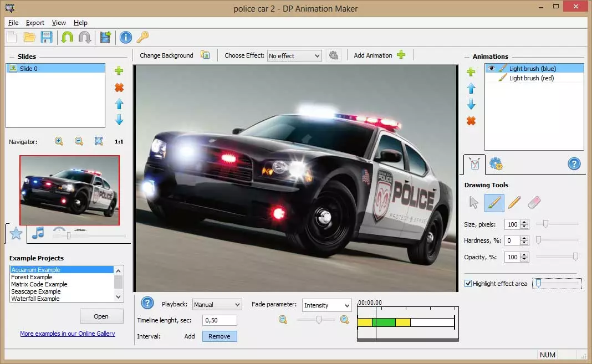Screen dimensions: 592x364
Task: Open the Fade parameter dropdown
Action: point(326,305)
